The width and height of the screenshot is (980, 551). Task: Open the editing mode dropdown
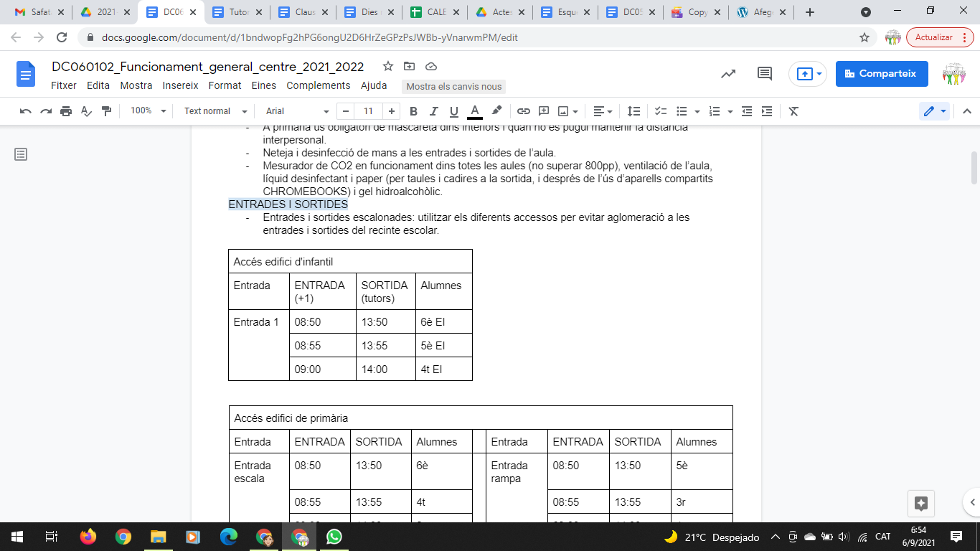coord(935,111)
